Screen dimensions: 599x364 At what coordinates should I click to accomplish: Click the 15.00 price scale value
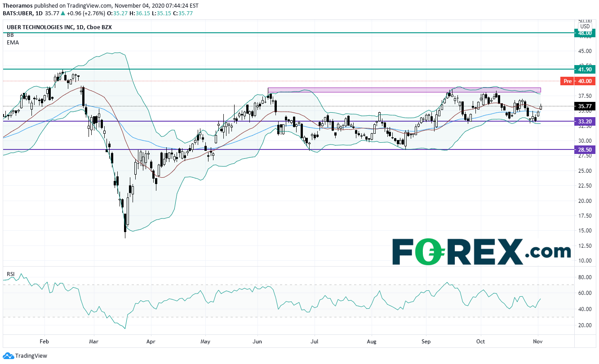point(585,231)
